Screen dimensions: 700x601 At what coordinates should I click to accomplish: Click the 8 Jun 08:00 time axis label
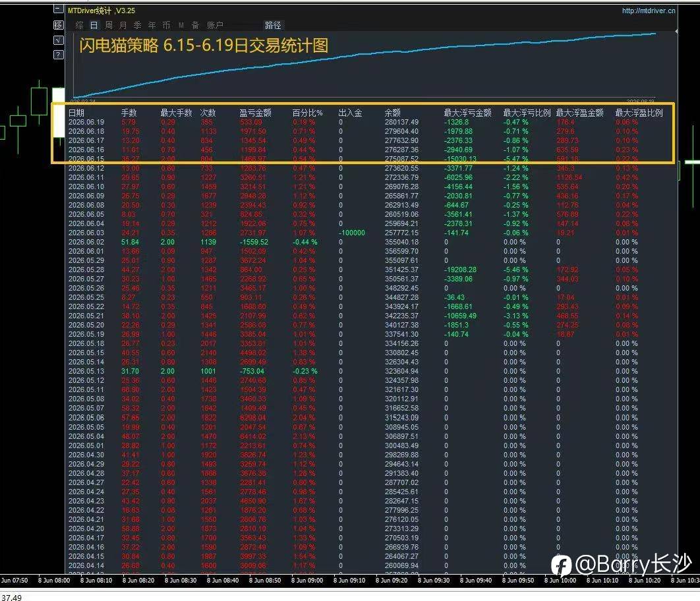[54, 581]
